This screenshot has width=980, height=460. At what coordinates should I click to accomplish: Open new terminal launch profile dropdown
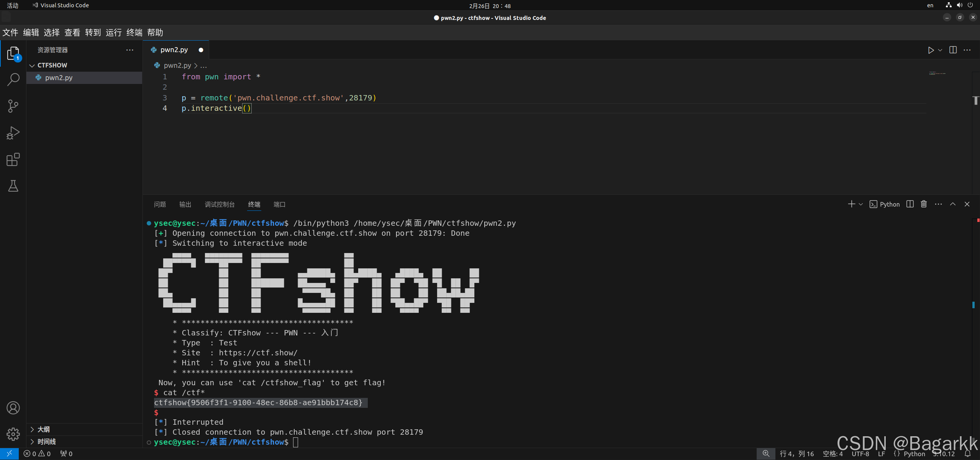tap(861, 204)
